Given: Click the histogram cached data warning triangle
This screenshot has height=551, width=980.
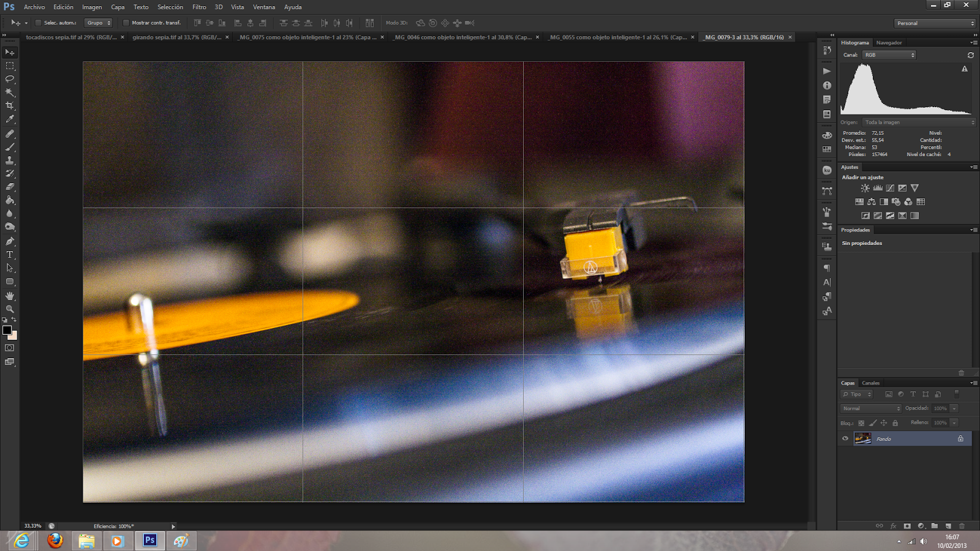Looking at the screenshot, I should (965, 69).
